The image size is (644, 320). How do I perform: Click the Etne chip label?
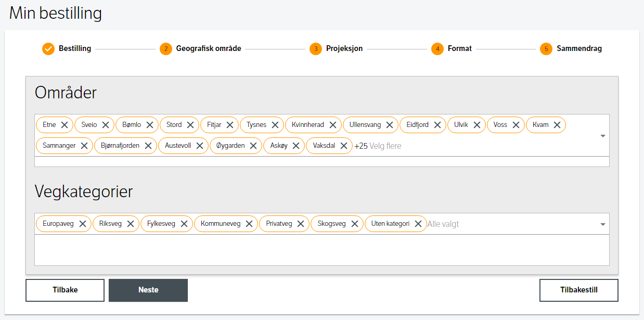pyautogui.click(x=49, y=125)
